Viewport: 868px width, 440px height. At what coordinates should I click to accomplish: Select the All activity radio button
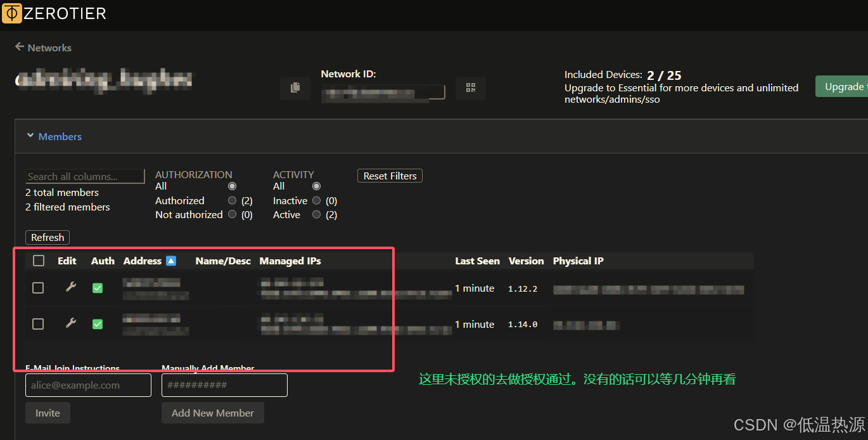[x=316, y=186]
